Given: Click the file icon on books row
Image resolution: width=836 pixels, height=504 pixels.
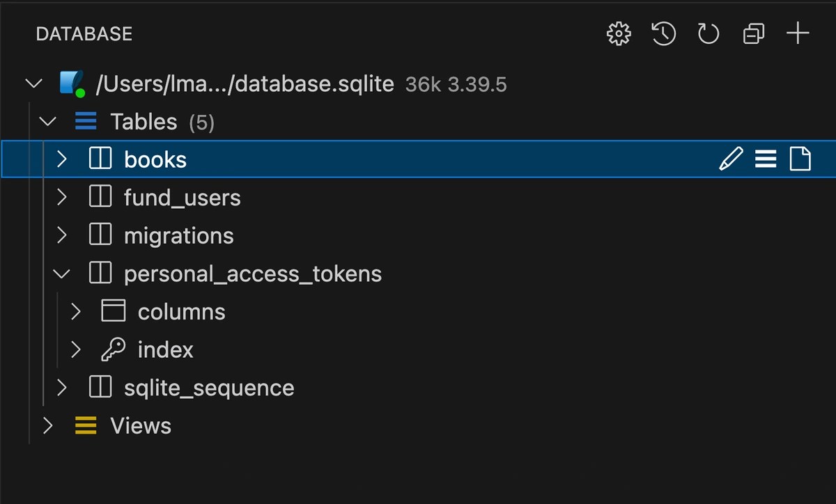Looking at the screenshot, I should pyautogui.click(x=800, y=159).
